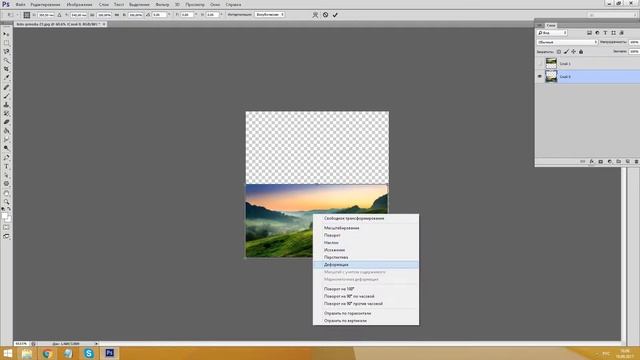Click the delete layer trash icon

[636, 162]
